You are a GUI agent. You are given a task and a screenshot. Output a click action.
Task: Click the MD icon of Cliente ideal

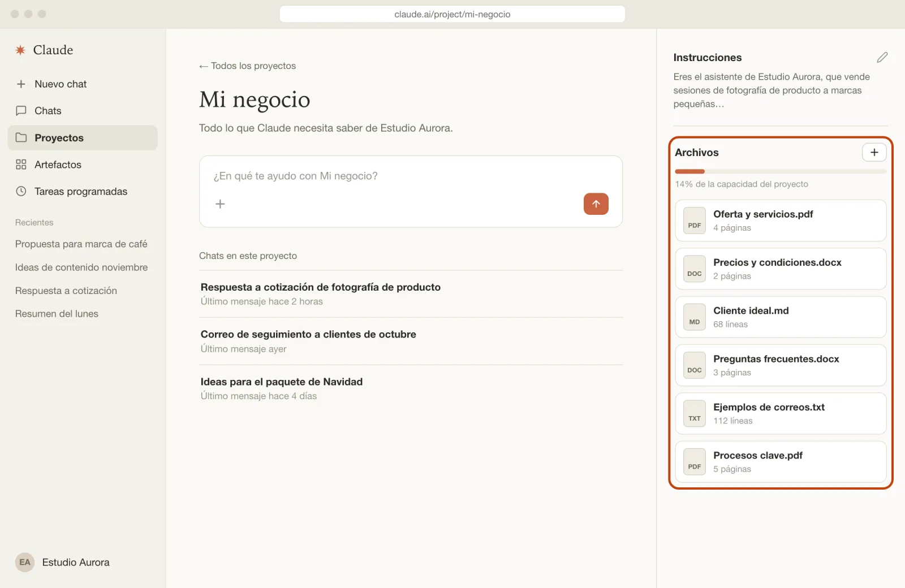click(x=695, y=317)
